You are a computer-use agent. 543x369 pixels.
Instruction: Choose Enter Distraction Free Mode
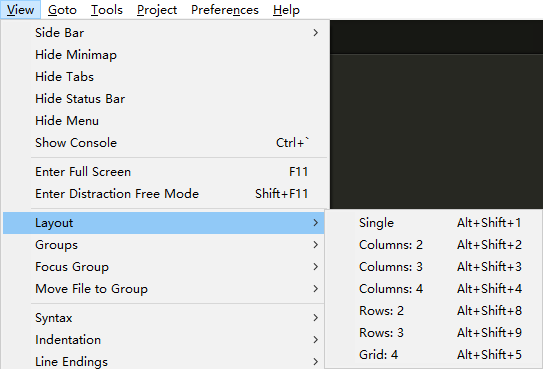click(165, 194)
